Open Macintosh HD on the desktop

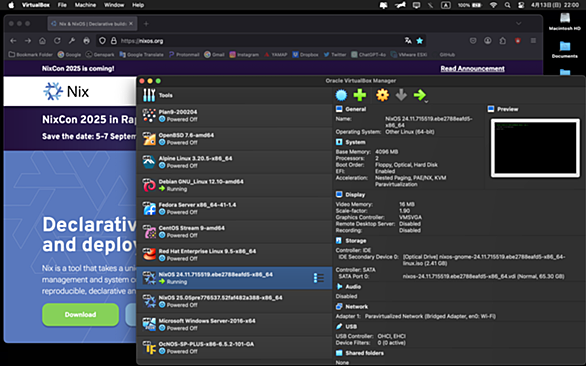pos(565,22)
